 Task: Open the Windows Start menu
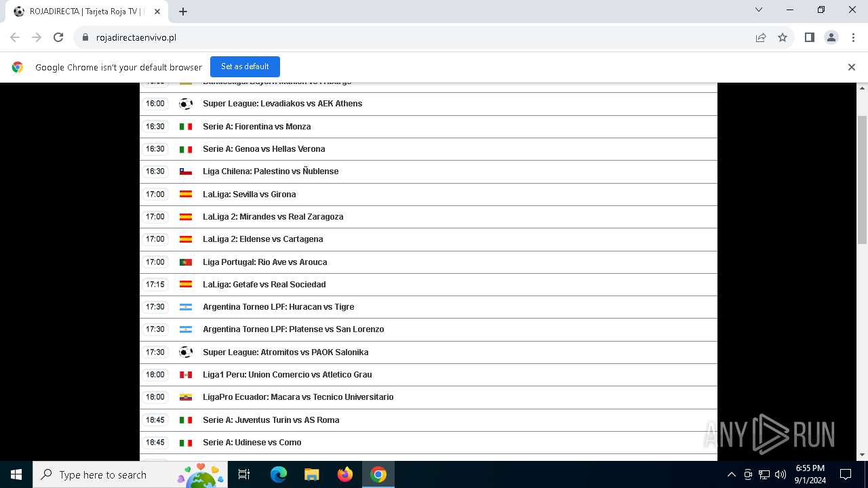click(x=16, y=474)
